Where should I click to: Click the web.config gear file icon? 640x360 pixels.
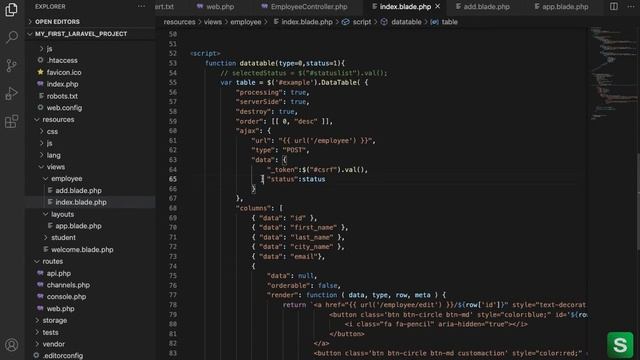(x=40, y=108)
